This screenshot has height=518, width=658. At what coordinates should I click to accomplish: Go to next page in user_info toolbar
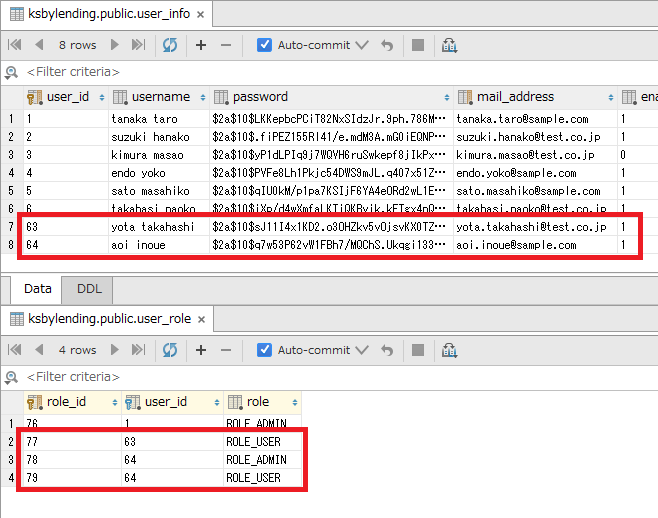tap(115, 44)
